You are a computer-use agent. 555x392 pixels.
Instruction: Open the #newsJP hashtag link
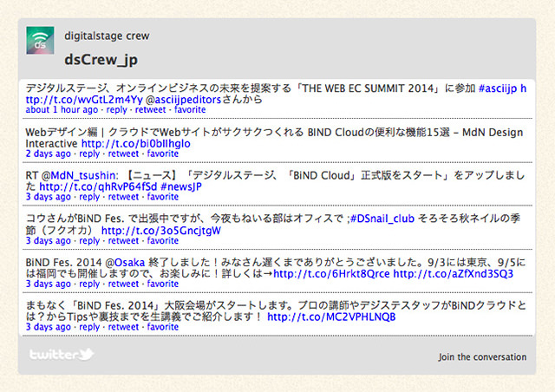click(181, 186)
